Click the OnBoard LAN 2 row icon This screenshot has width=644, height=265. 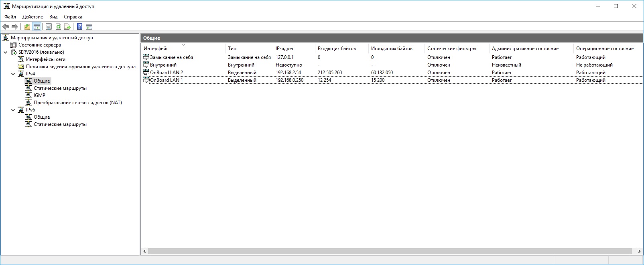(146, 72)
